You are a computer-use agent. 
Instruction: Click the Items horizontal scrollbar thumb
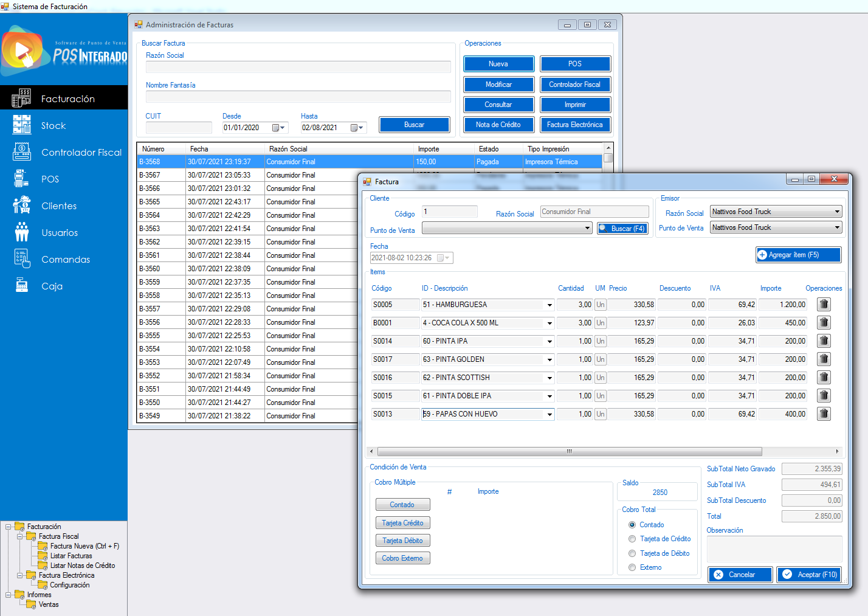tap(570, 451)
